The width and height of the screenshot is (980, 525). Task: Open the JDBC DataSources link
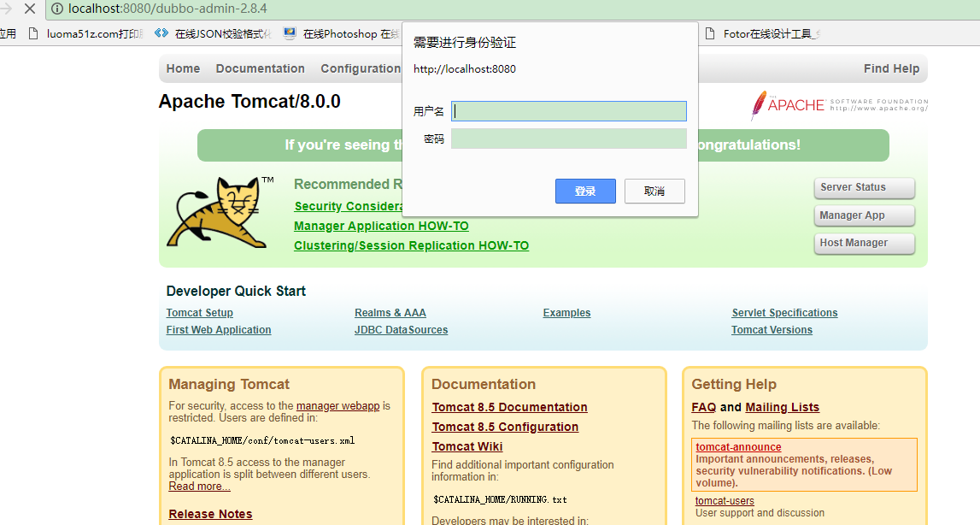click(402, 330)
